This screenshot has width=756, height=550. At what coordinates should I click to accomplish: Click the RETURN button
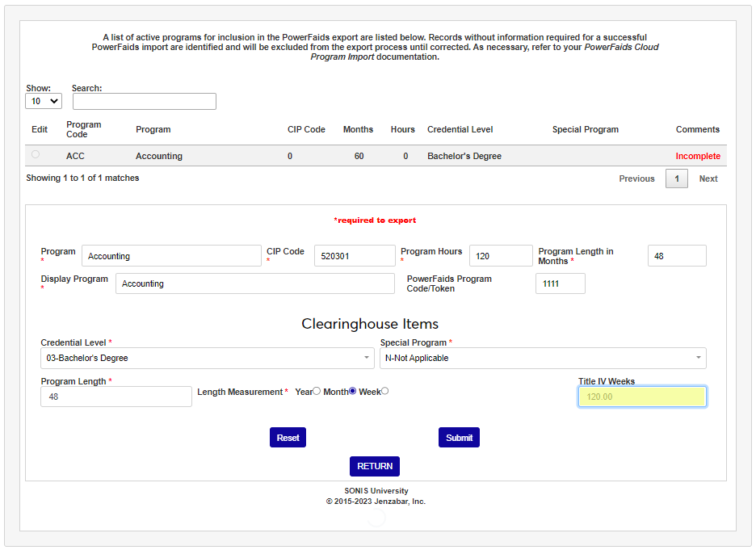coord(375,466)
